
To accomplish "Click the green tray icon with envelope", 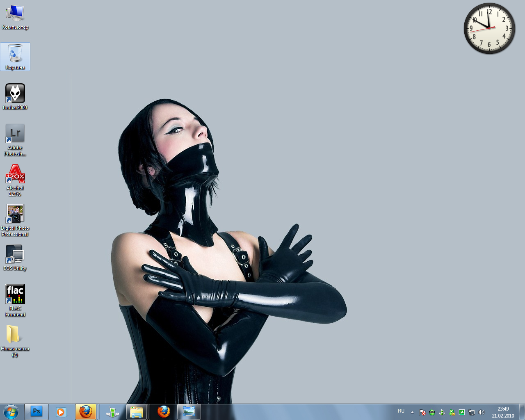I will (452, 412).
